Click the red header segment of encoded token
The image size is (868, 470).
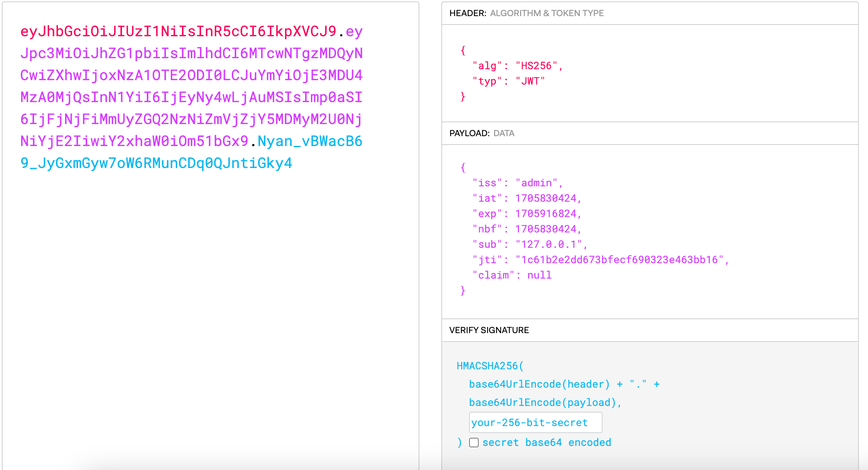[x=178, y=32]
